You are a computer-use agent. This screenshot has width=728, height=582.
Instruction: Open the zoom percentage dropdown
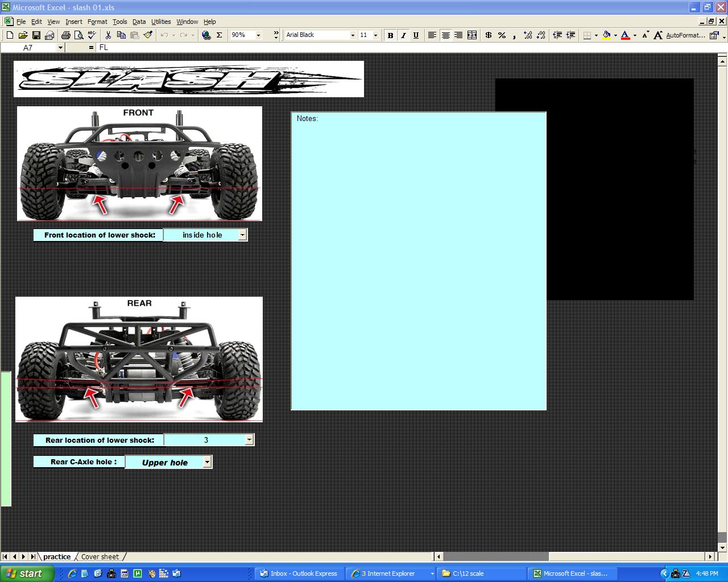[258, 35]
